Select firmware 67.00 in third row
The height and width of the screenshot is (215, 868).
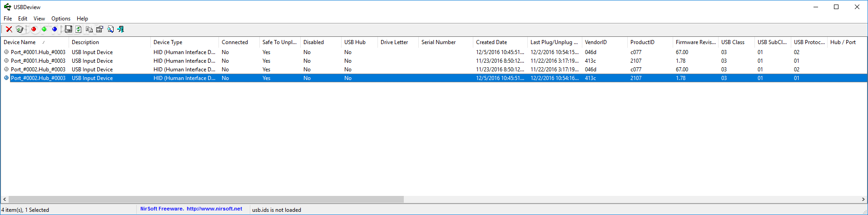(x=682, y=69)
